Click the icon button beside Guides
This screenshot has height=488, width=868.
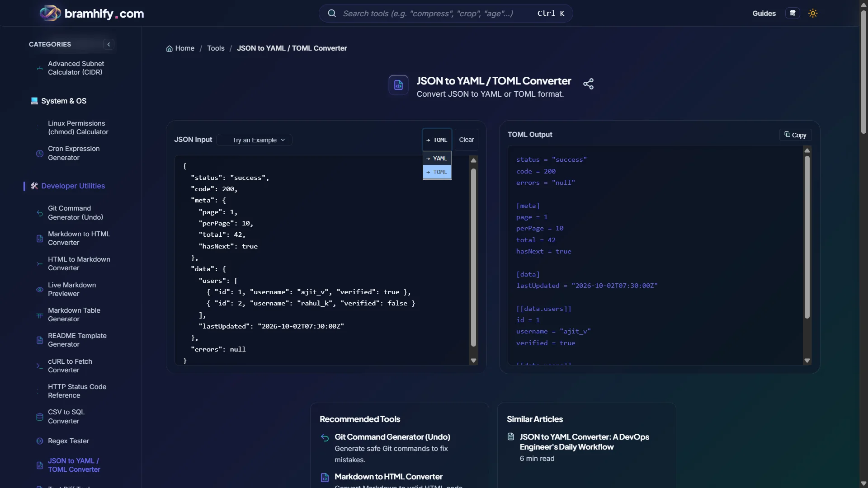(793, 13)
